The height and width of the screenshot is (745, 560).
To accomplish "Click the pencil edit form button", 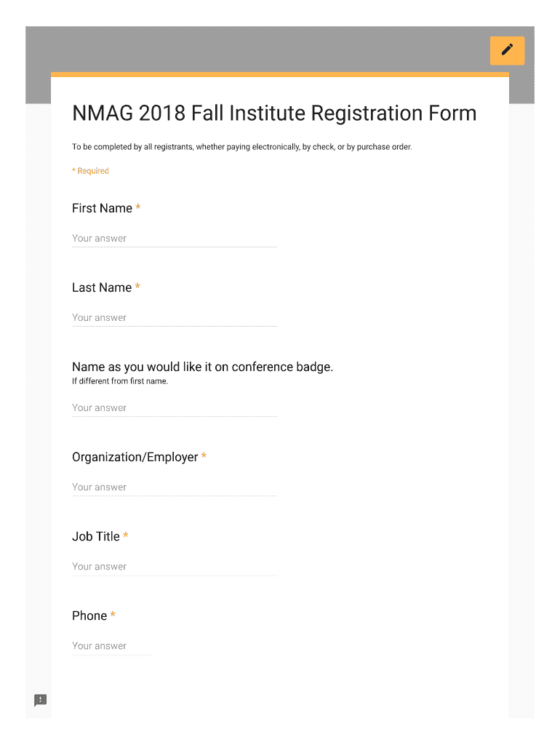I will [507, 50].
